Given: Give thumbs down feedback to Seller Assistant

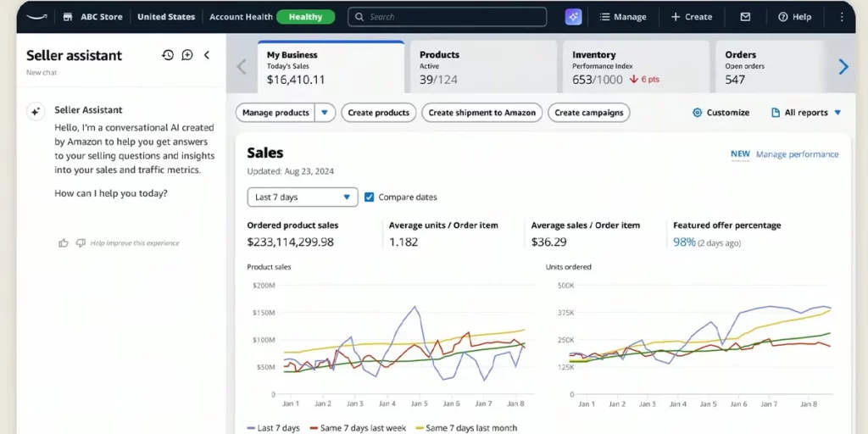Looking at the screenshot, I should click(x=81, y=243).
